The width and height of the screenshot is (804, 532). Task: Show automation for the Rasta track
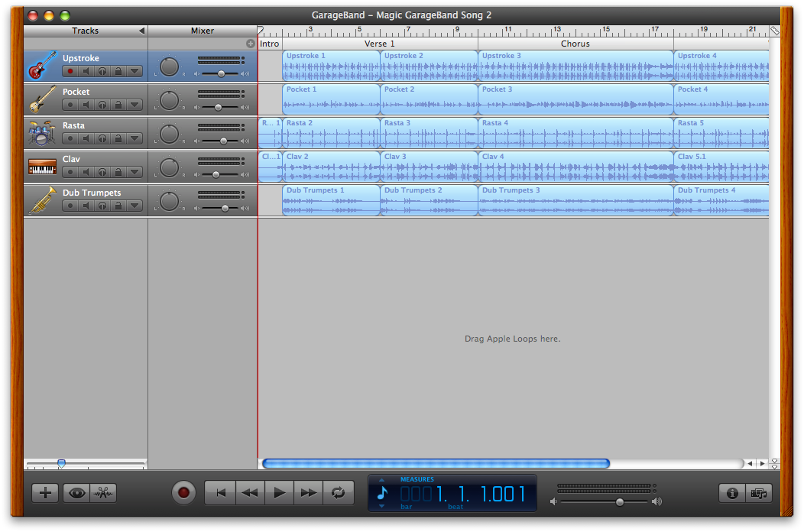coord(135,138)
